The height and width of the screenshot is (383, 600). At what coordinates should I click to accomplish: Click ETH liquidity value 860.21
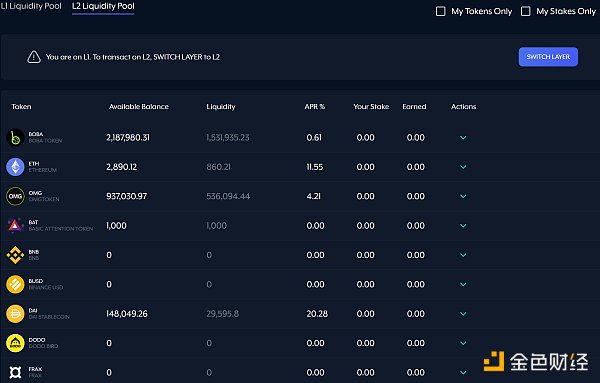coord(218,167)
